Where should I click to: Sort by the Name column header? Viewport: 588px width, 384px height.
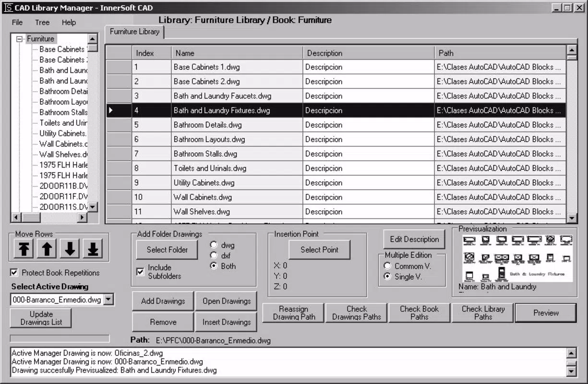pos(237,53)
